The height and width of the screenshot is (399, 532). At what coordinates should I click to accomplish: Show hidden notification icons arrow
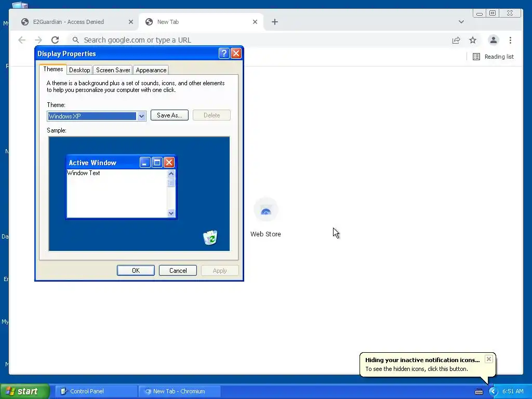[x=493, y=392]
